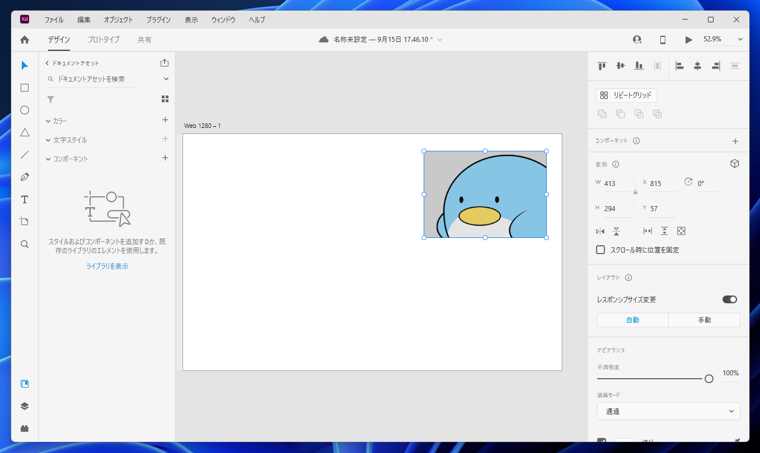Align right edges icon
The width and height of the screenshot is (760, 453).
click(716, 66)
